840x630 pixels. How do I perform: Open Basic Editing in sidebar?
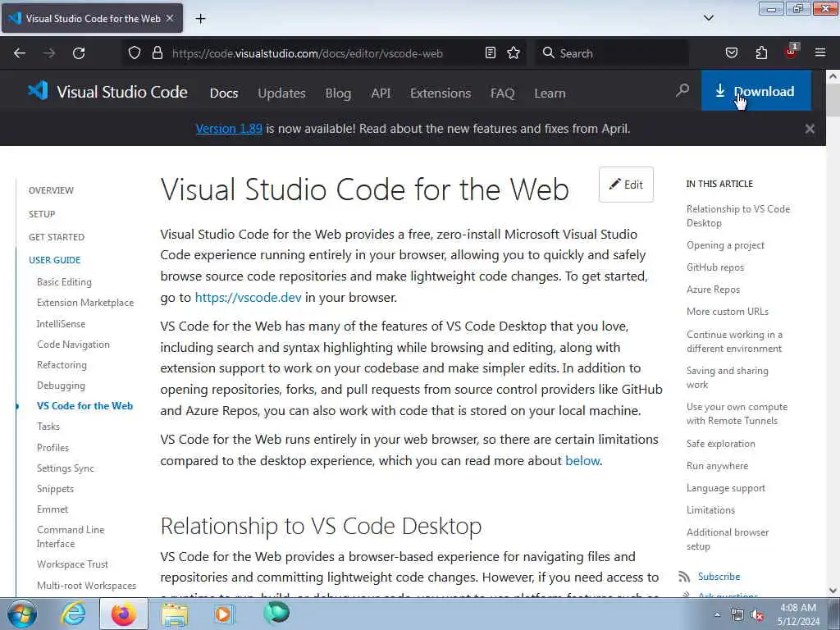click(x=64, y=282)
